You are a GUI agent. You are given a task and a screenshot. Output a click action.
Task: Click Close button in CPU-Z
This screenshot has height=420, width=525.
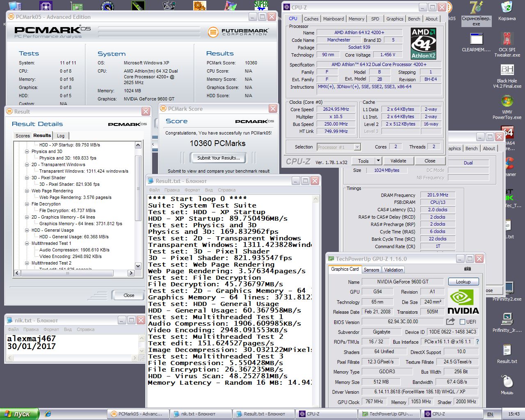tap(430, 161)
